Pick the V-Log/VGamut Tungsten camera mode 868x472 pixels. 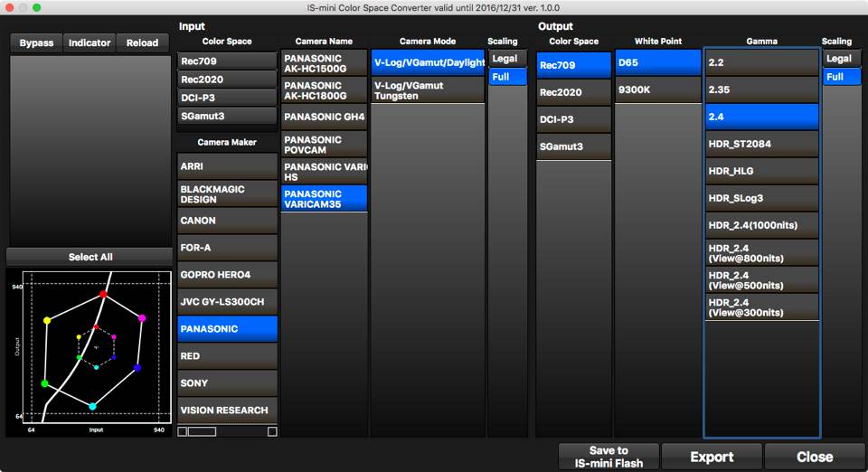click(x=428, y=90)
